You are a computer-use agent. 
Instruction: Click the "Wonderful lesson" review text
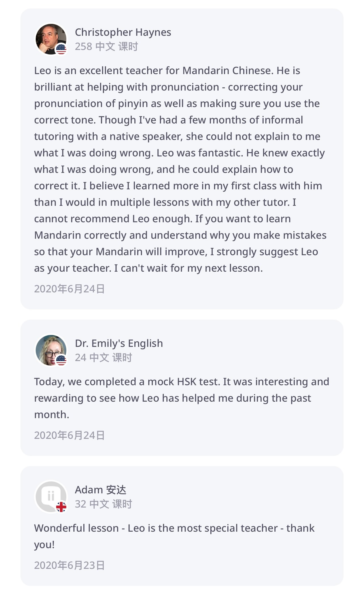[174, 529]
